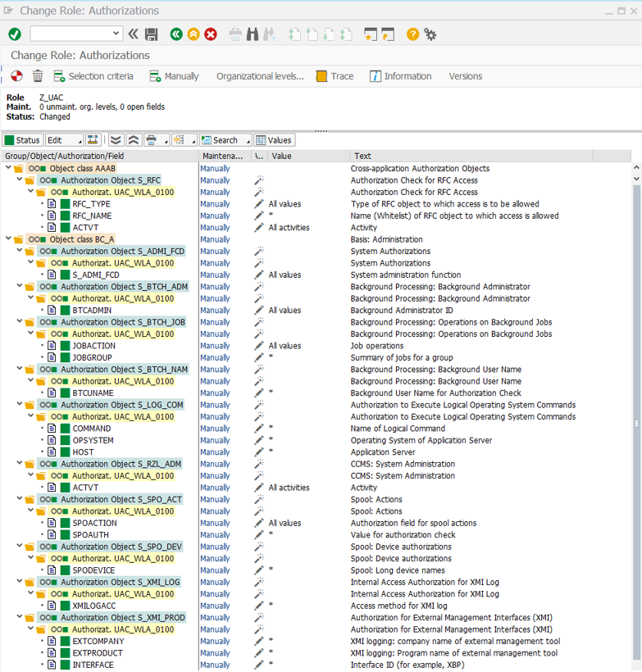Click the red Cancel icon
Viewport: 642px width, 672px height.
tap(211, 34)
